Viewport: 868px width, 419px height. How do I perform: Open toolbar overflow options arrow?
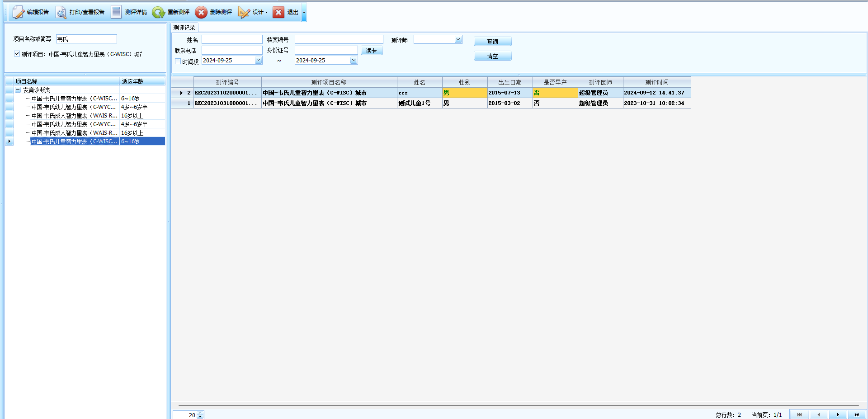click(304, 12)
